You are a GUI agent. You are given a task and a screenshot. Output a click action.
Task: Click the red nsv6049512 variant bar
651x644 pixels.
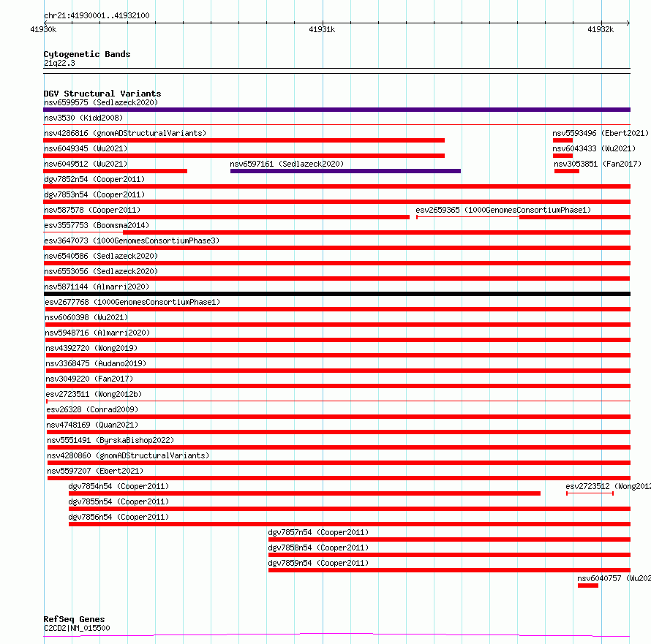point(115,171)
